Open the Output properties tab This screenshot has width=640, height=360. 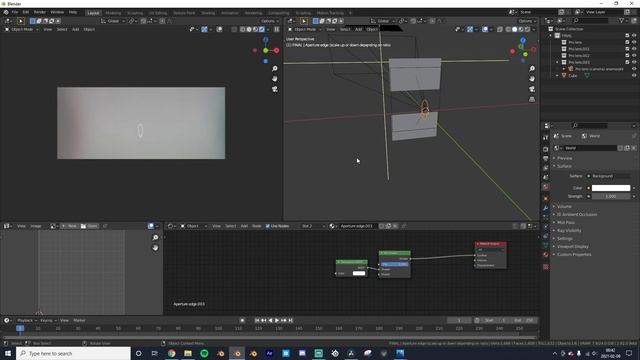click(x=546, y=158)
